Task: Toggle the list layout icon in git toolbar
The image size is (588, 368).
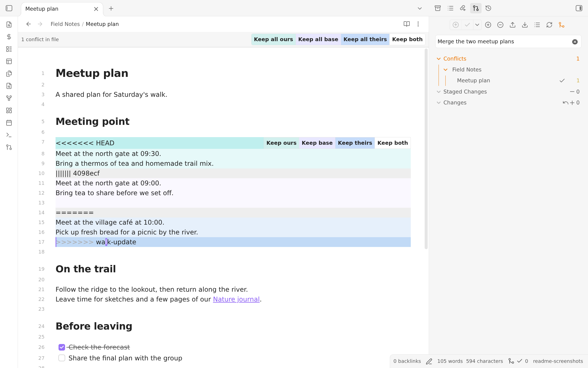Action: pos(537,25)
